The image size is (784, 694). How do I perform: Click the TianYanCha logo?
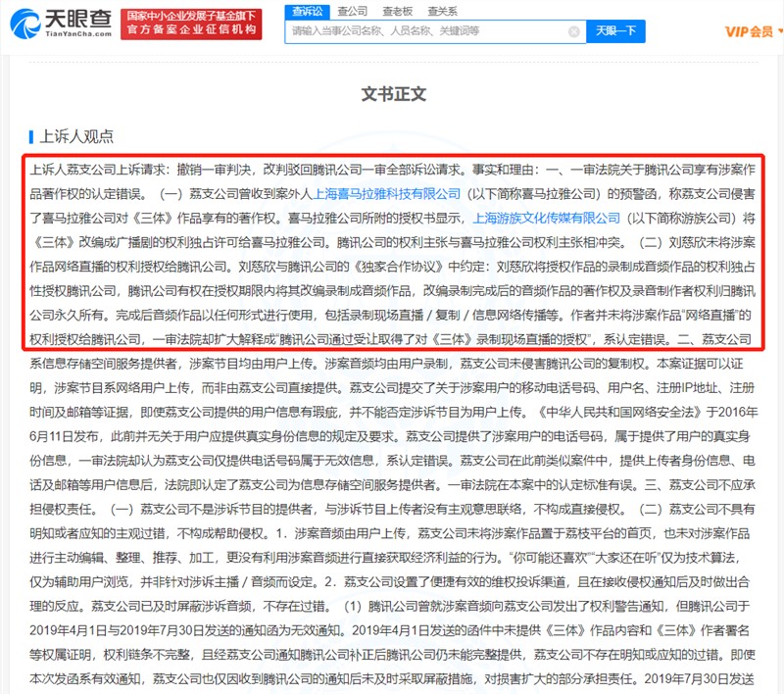click(x=61, y=24)
